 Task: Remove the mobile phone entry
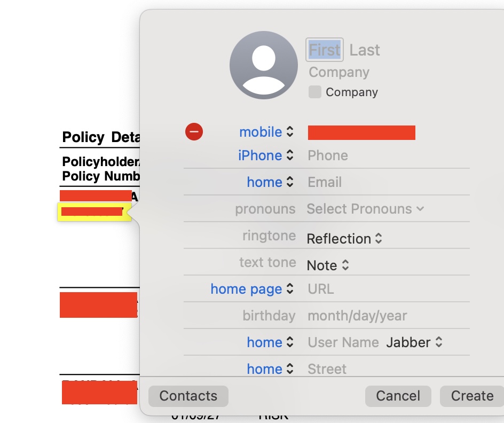point(194,131)
